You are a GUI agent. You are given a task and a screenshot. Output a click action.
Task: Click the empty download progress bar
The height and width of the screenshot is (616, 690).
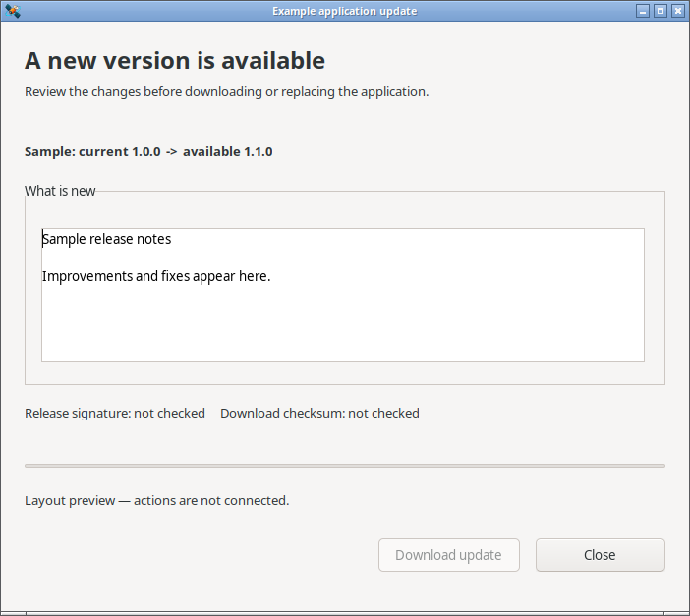point(345,465)
